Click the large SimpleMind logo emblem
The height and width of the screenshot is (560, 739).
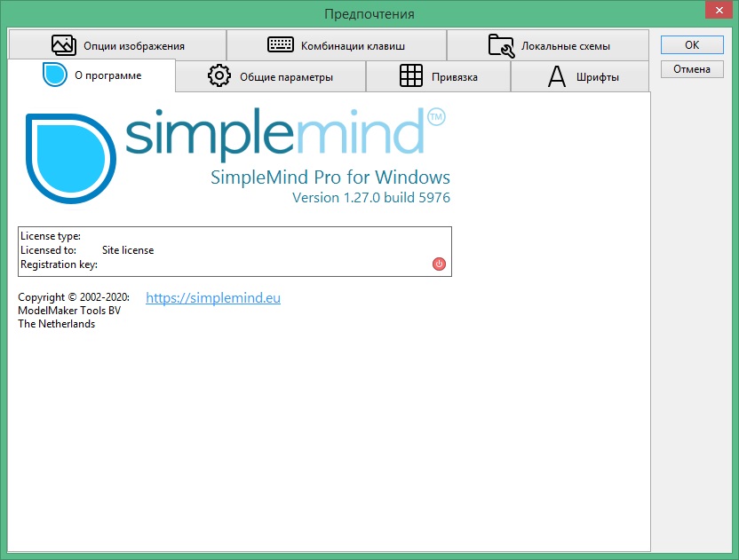[x=71, y=158]
